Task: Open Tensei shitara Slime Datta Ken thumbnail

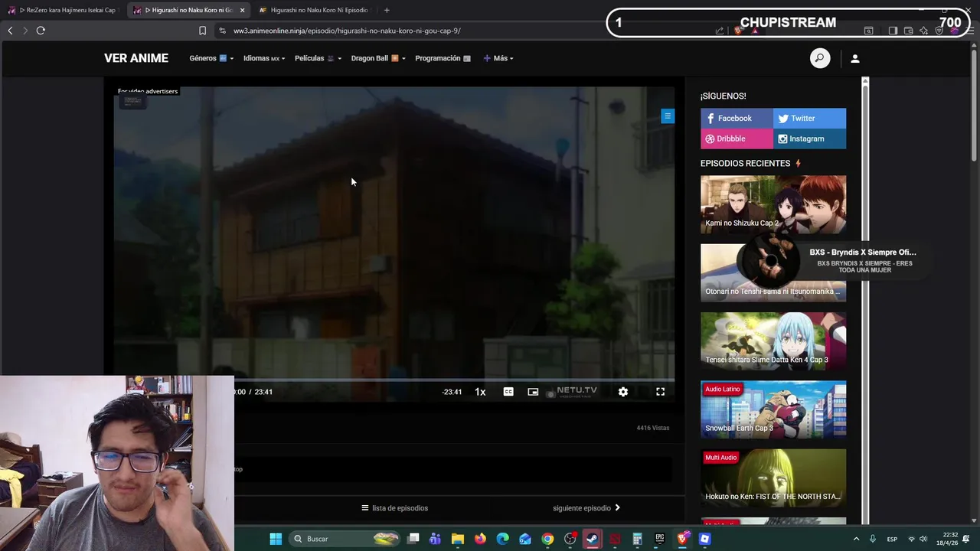Action: point(773,341)
